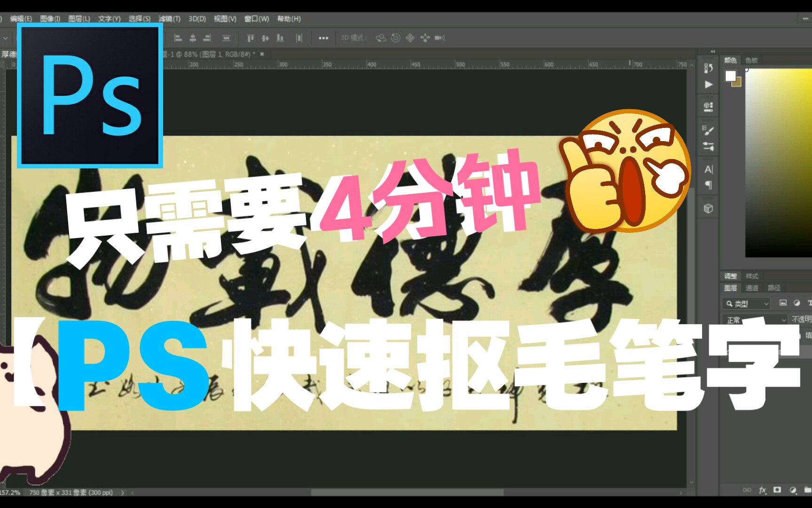Toggle adjustment layer filter icon
This screenshot has width=812, height=508.
point(796,303)
